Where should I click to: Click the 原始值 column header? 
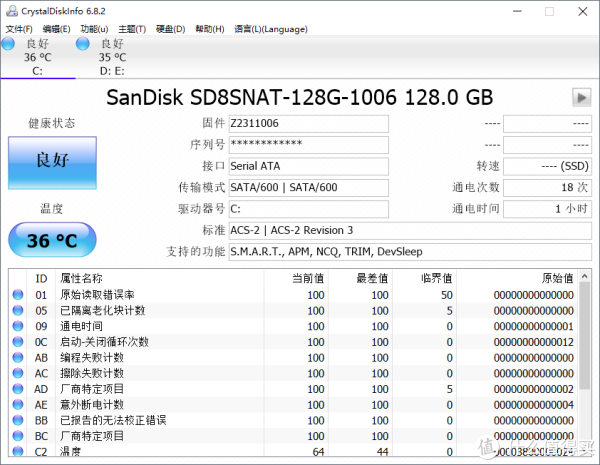click(x=517, y=278)
